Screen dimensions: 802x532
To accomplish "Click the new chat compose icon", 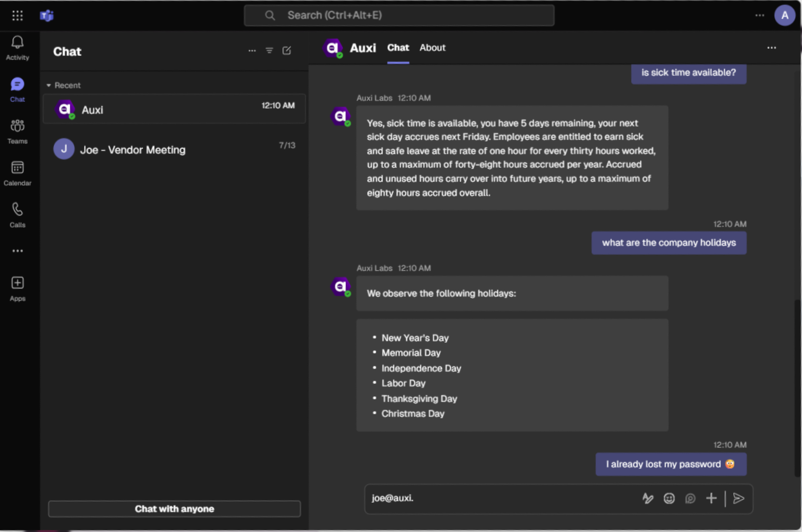I will coord(286,51).
